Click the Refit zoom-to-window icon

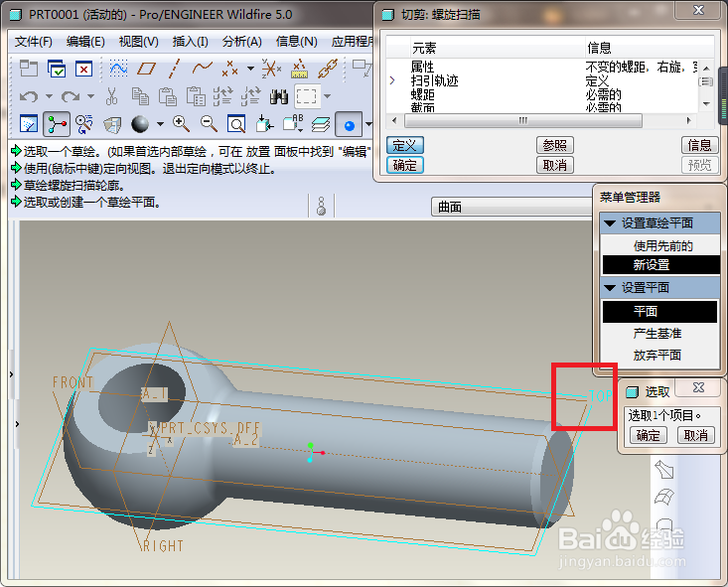point(236,124)
